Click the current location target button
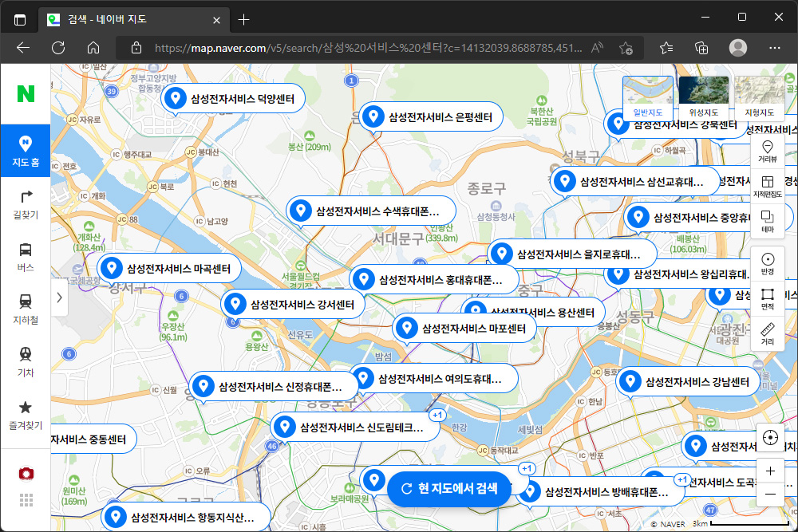 (770, 438)
